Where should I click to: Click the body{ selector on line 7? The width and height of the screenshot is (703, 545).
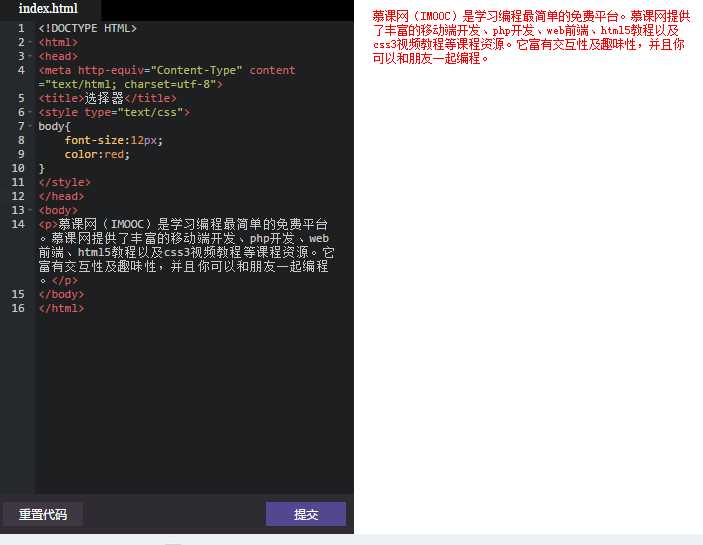point(54,126)
